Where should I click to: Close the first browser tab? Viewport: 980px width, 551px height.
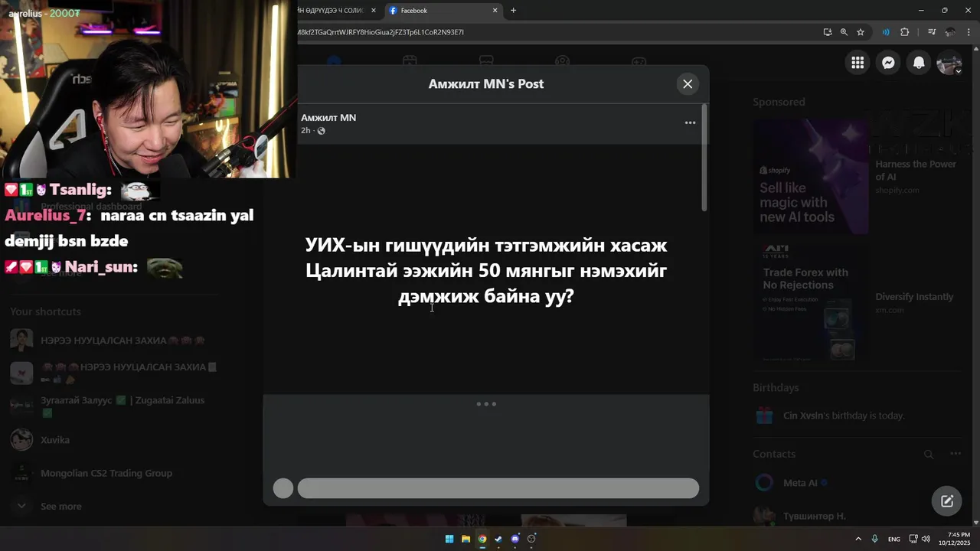374,11
